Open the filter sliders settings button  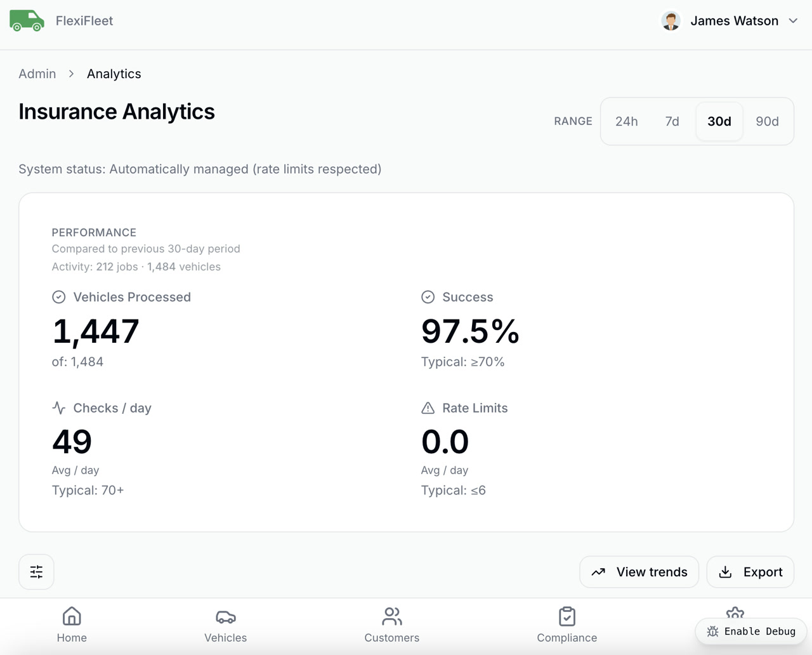[x=36, y=572]
